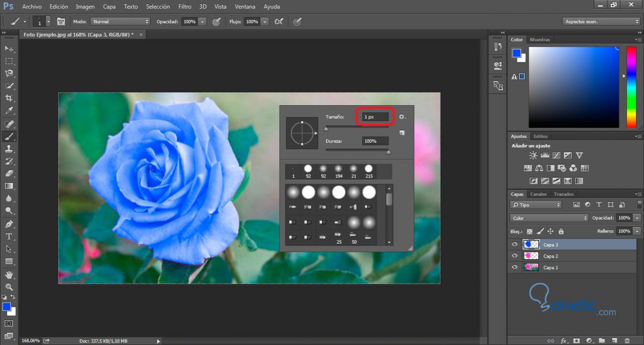Expand the Aspectos esen. workspace dropdown
The width and height of the screenshot is (644, 345).
coord(601,21)
